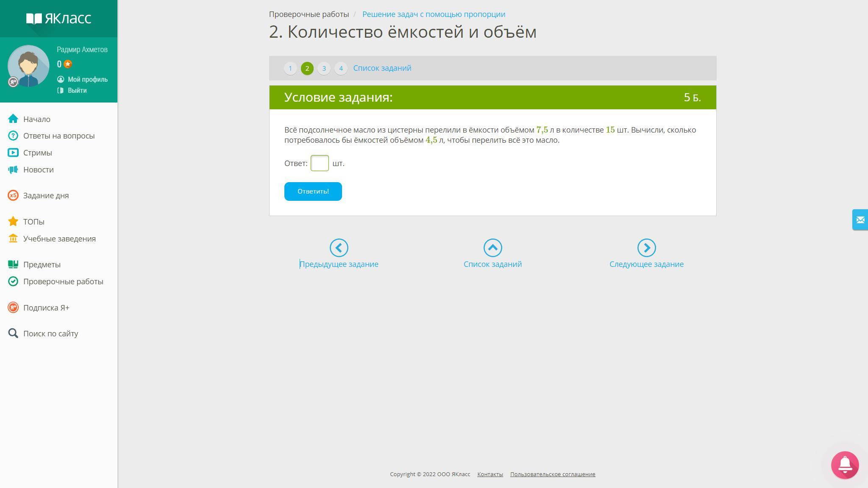Click the Поиск по сайту magnifier icon
Screen dimensions: 868x488
13,333
